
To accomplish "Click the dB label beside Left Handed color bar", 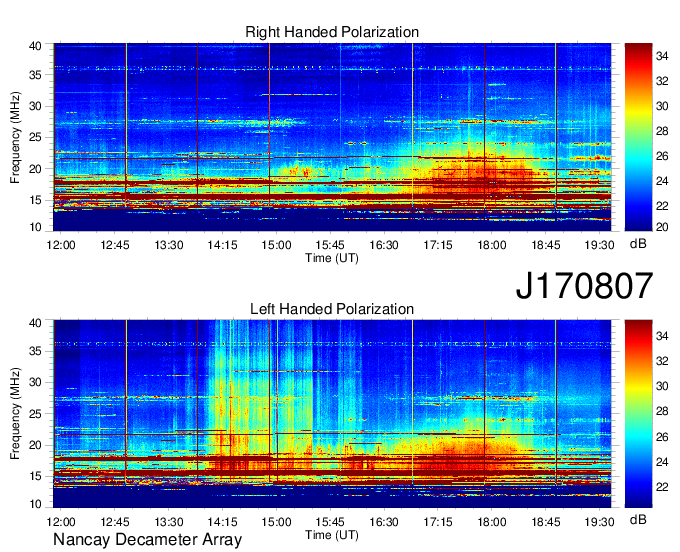I will 638,519.
